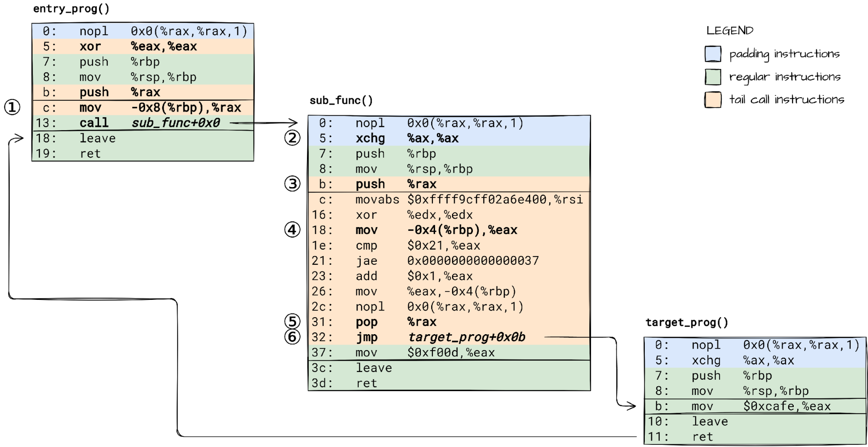Click the nopl row at offset 0 in entry_prog
Image resolution: width=868 pixels, height=447 pixels.
[143, 31]
